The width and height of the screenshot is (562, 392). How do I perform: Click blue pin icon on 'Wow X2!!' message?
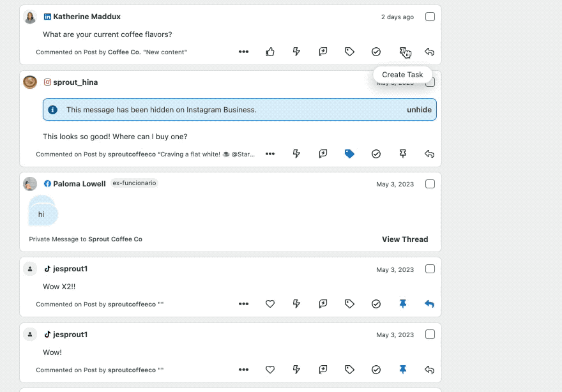[x=403, y=304]
